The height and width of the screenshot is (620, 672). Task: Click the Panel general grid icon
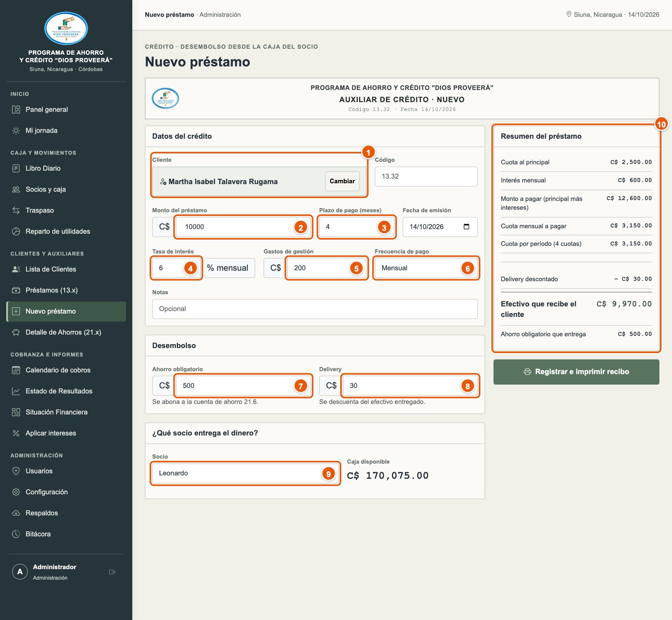(x=16, y=110)
